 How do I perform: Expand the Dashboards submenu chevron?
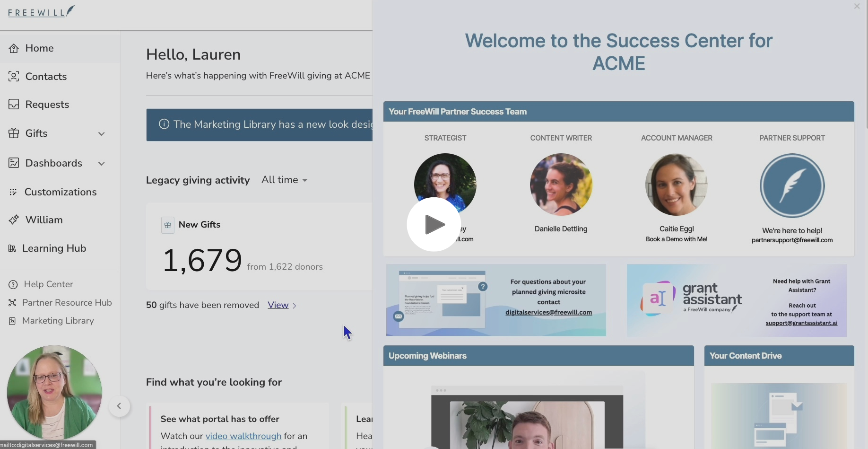pos(102,164)
